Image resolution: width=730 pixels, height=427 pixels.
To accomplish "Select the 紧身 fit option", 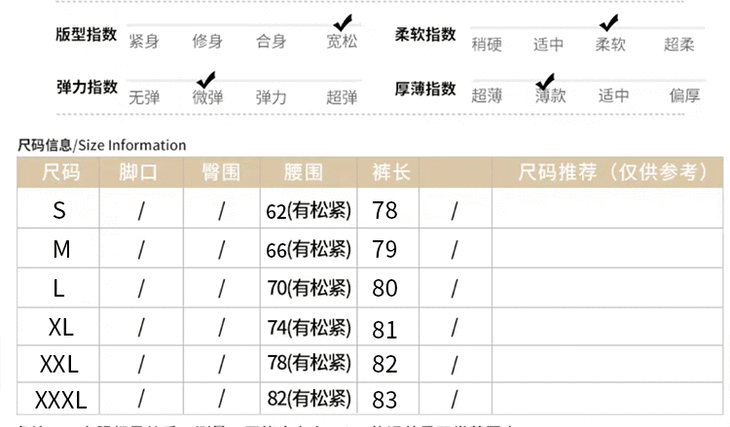I will pos(144,41).
